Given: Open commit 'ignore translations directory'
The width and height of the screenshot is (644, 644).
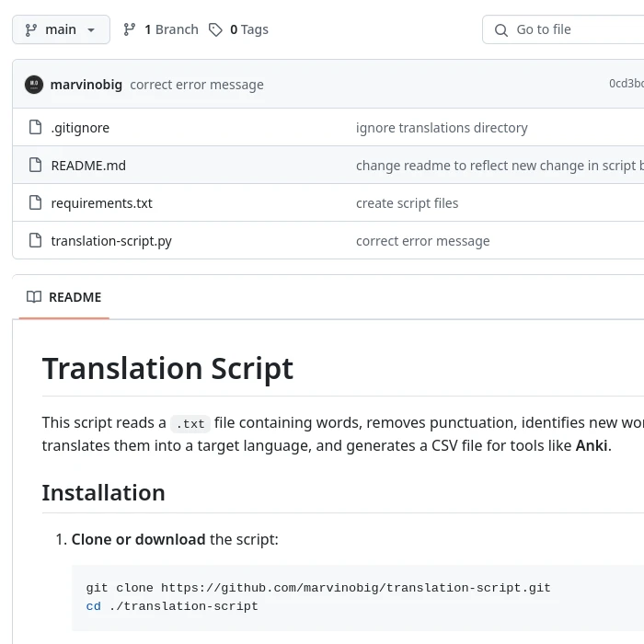Looking at the screenshot, I should (442, 128).
